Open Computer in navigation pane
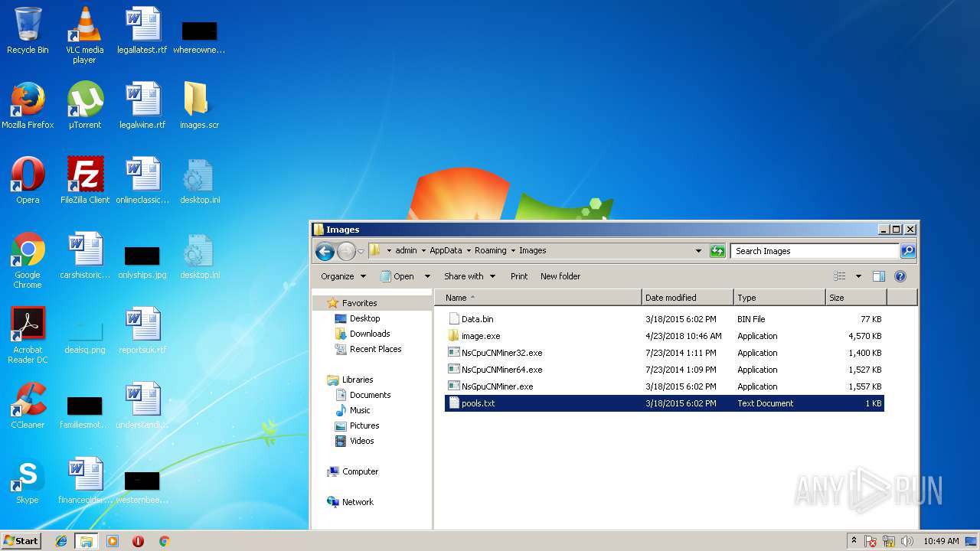 click(x=360, y=471)
